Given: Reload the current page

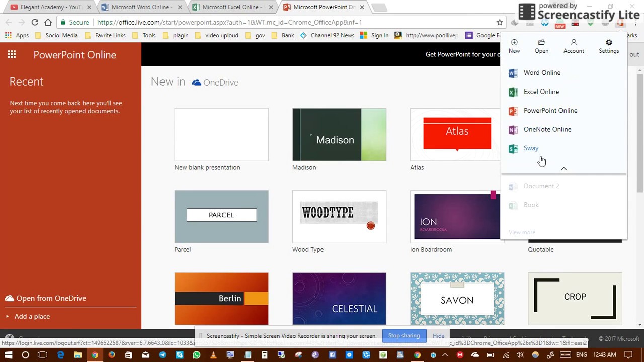Looking at the screenshot, I should click(35, 22).
